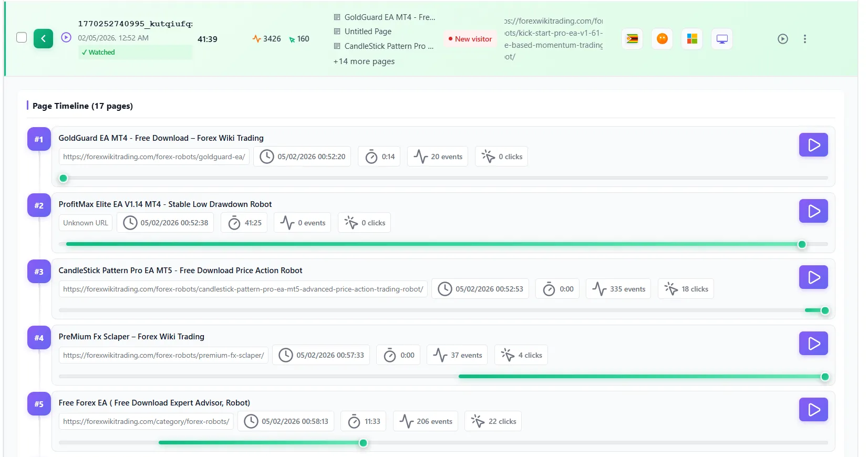Play the Free Forex EA page recording
Screen dimensions: 868x457
(x=814, y=410)
